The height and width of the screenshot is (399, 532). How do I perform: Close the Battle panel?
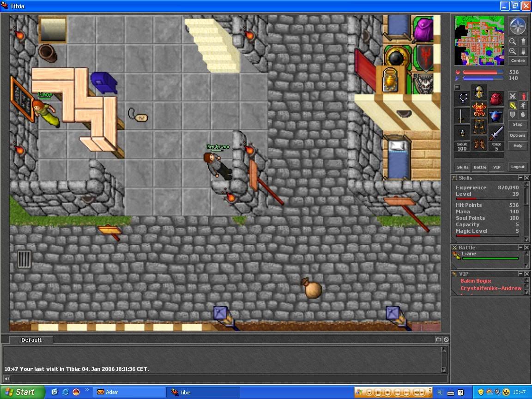pos(526,248)
